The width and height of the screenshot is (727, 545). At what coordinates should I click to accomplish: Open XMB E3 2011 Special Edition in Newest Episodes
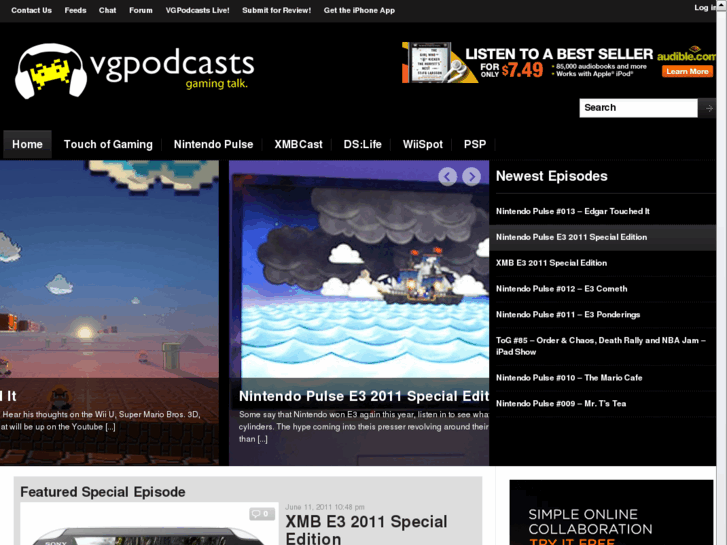pos(551,263)
